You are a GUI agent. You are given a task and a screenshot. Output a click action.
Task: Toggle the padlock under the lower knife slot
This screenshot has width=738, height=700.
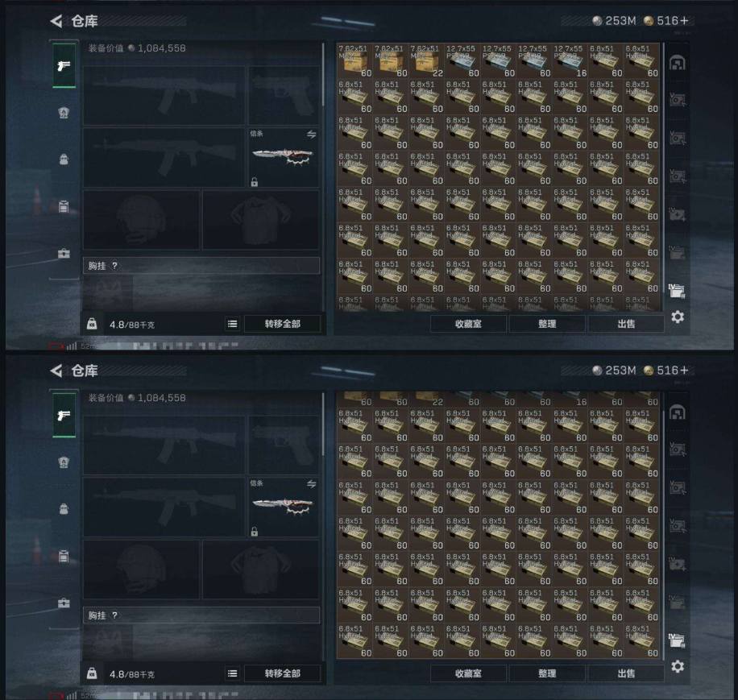254,532
